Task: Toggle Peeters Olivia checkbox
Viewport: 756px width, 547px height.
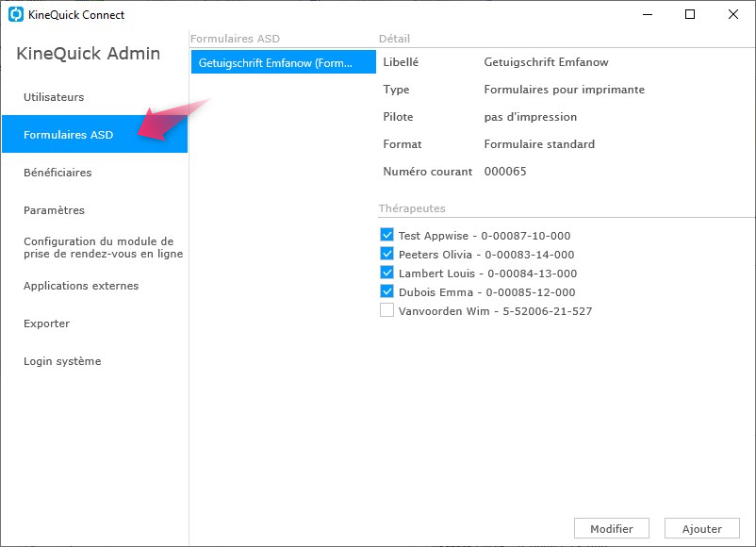Action: pos(386,254)
